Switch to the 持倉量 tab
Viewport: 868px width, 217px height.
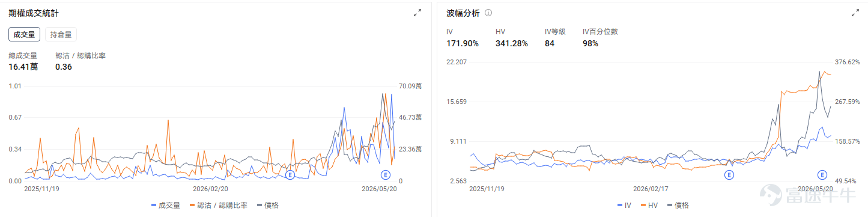(x=61, y=35)
